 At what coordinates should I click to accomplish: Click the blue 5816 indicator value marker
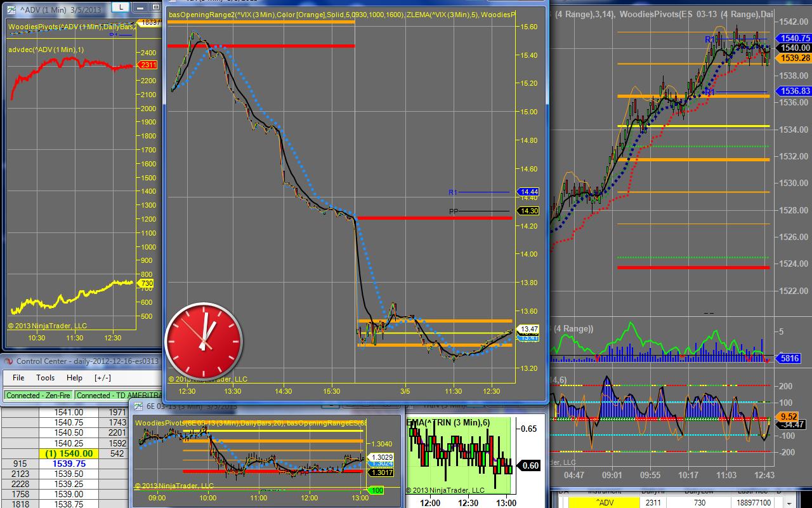coord(790,358)
